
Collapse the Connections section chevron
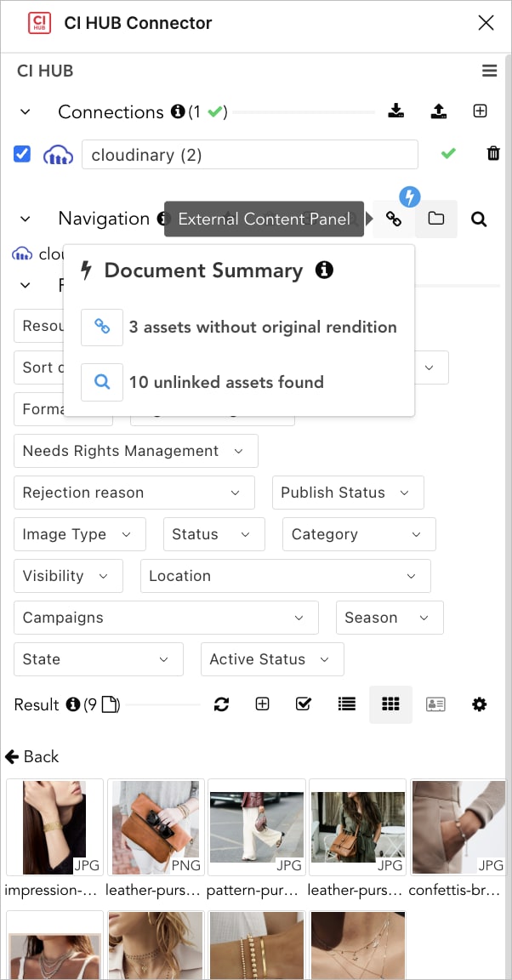tap(25, 112)
